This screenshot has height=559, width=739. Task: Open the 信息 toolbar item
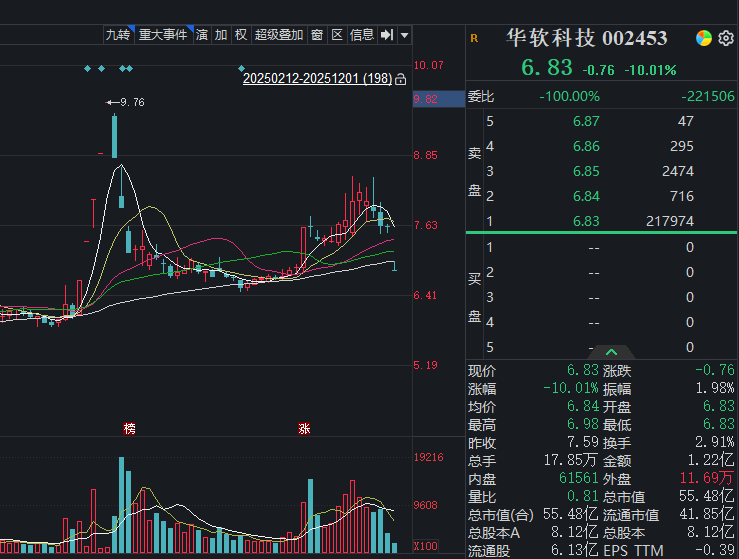point(362,35)
